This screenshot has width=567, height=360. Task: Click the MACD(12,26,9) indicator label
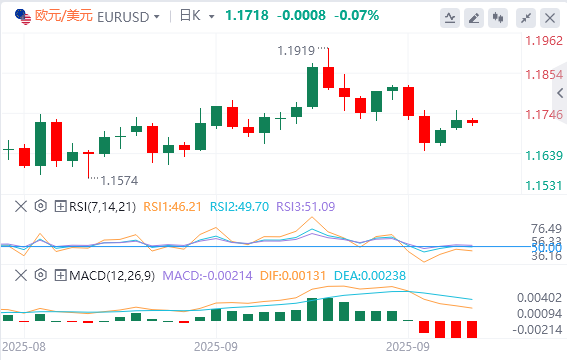[112, 276]
